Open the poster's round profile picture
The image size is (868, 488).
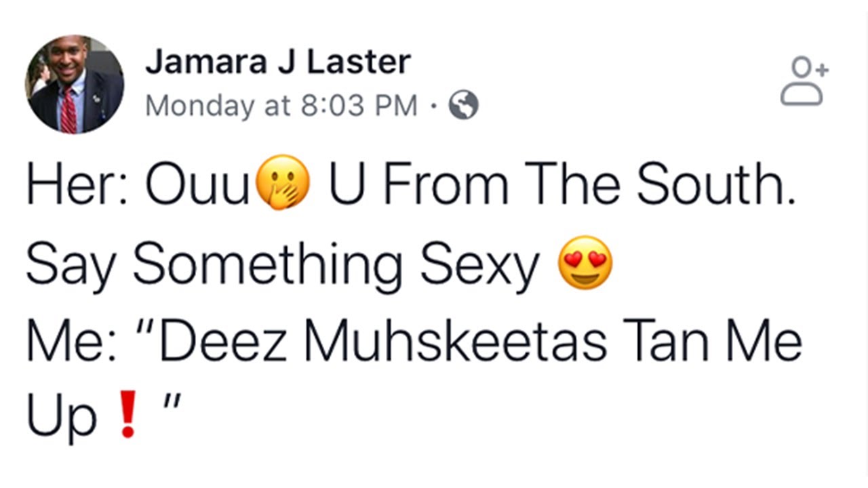[75, 84]
